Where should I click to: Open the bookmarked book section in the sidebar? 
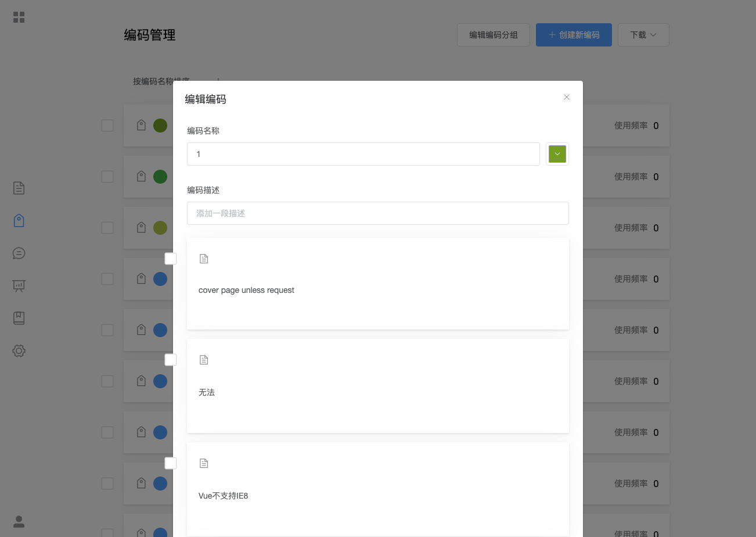pyautogui.click(x=19, y=318)
